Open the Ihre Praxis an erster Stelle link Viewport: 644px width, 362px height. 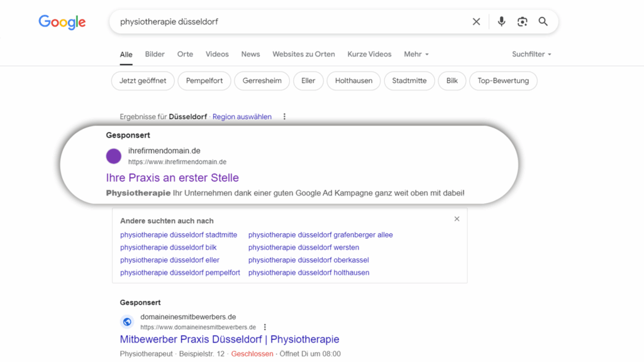[x=172, y=178]
